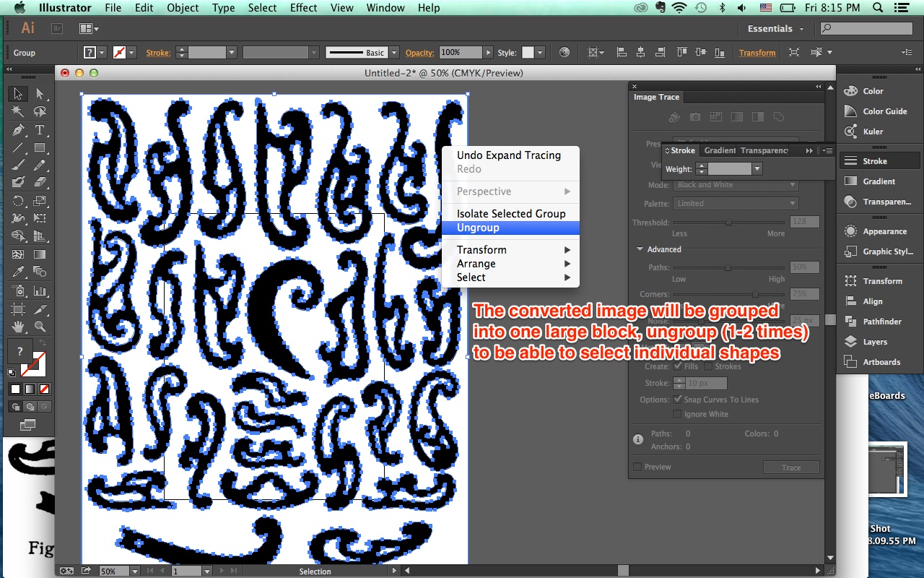Image resolution: width=924 pixels, height=578 pixels.
Task: Select the Selection tool (black arrow)
Action: [x=19, y=94]
